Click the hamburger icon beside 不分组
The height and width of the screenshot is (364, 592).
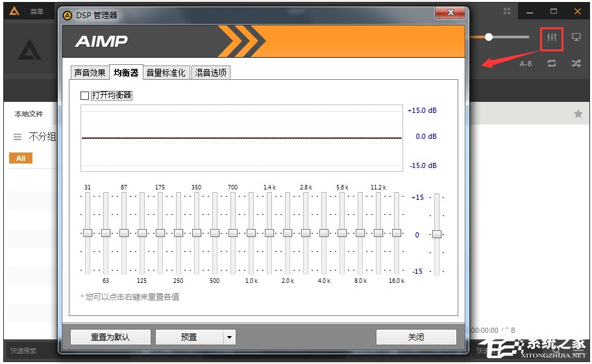click(x=18, y=137)
